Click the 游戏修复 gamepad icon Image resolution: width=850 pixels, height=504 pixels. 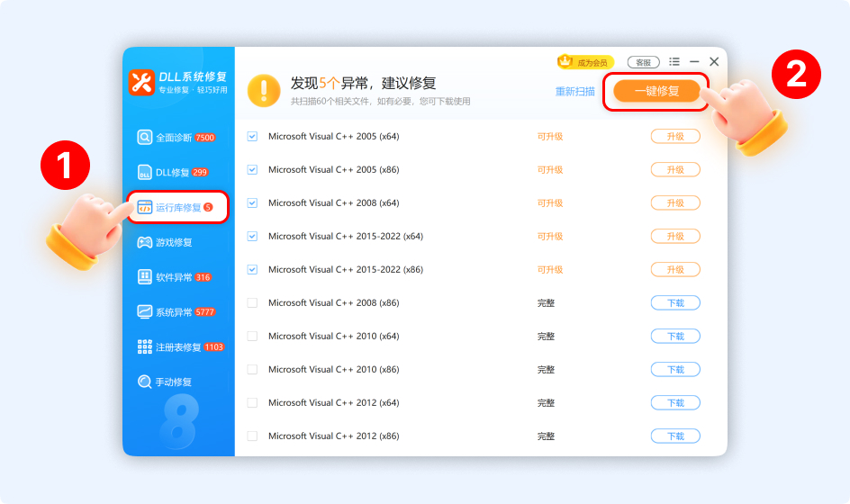pyautogui.click(x=145, y=242)
